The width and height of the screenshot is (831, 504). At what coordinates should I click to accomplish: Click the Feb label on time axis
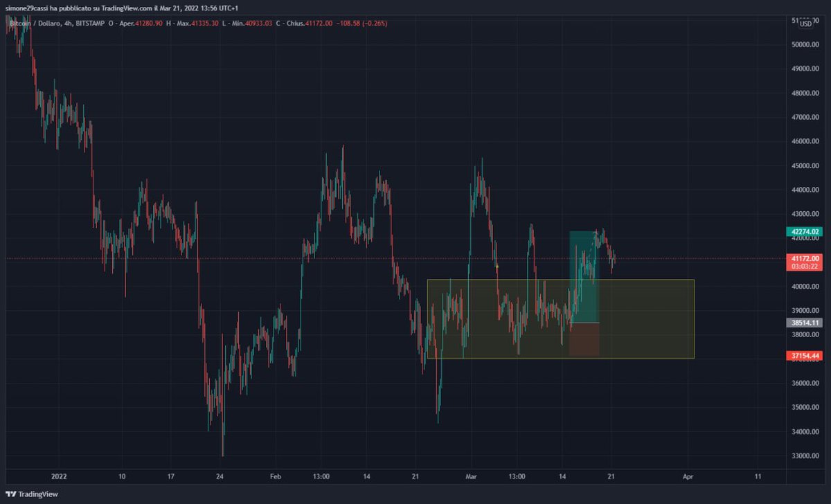(276, 476)
